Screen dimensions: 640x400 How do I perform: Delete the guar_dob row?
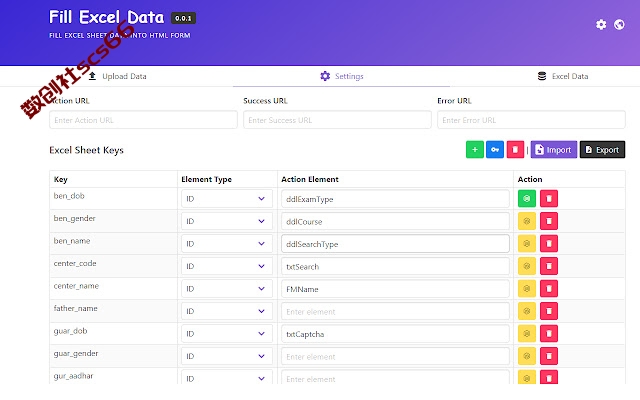[549, 333]
